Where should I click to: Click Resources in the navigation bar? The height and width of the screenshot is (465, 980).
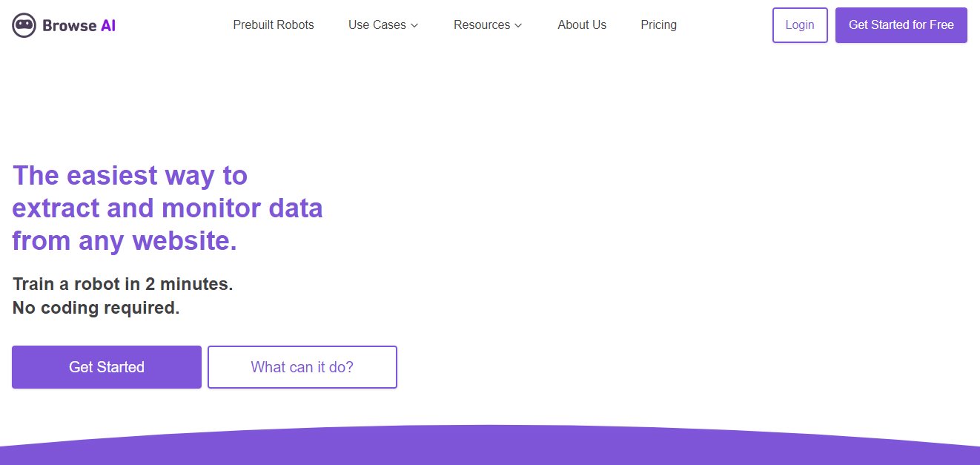pyautogui.click(x=482, y=24)
